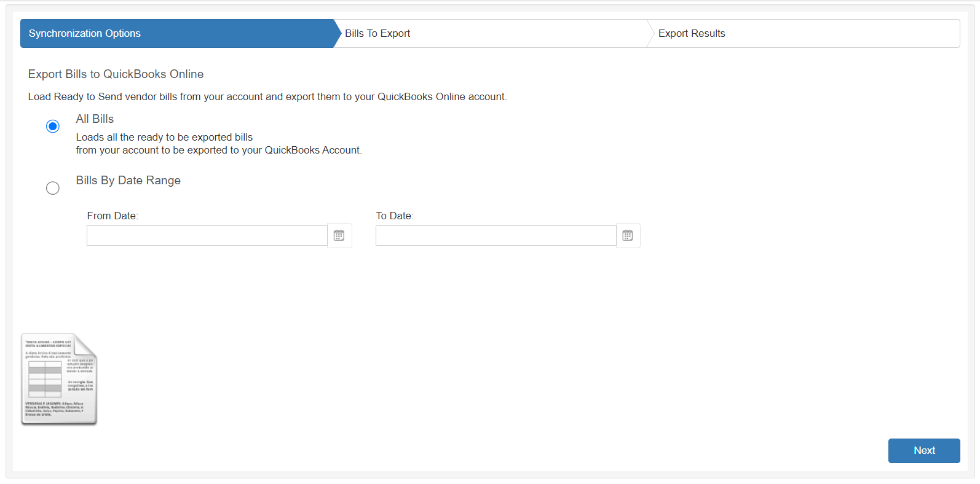Jump to the Export Results step
The height and width of the screenshot is (484, 980).
point(692,34)
